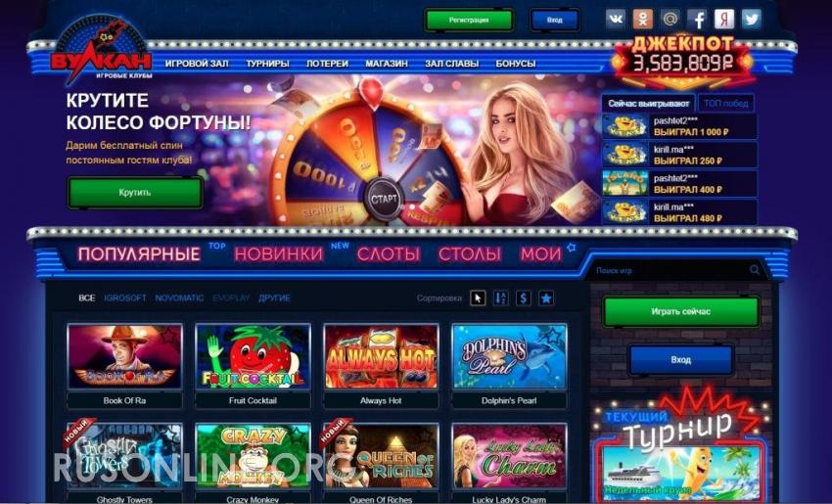Open the Book Of Ra game thumbnail
The image size is (832, 504).
click(124, 357)
